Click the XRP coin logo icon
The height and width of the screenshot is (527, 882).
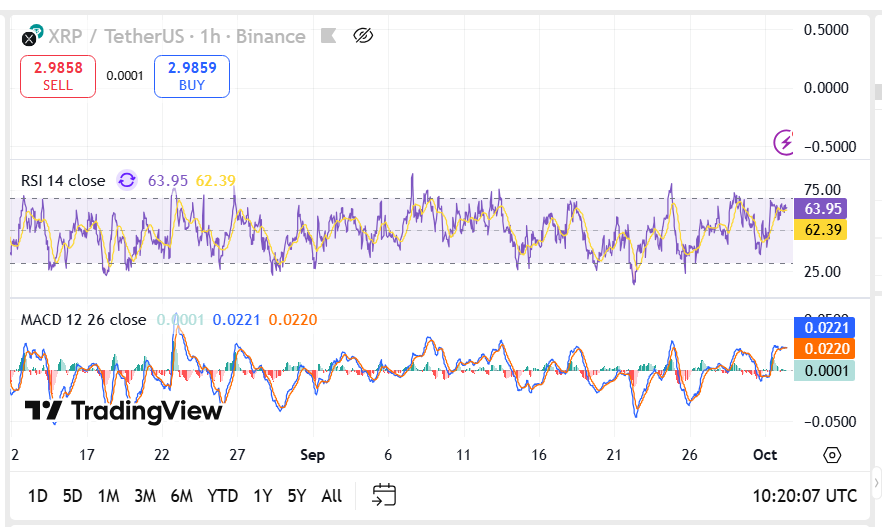tap(31, 37)
